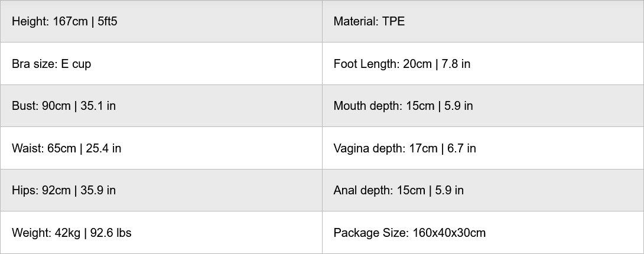Select the Material TPE cell

point(482,21)
